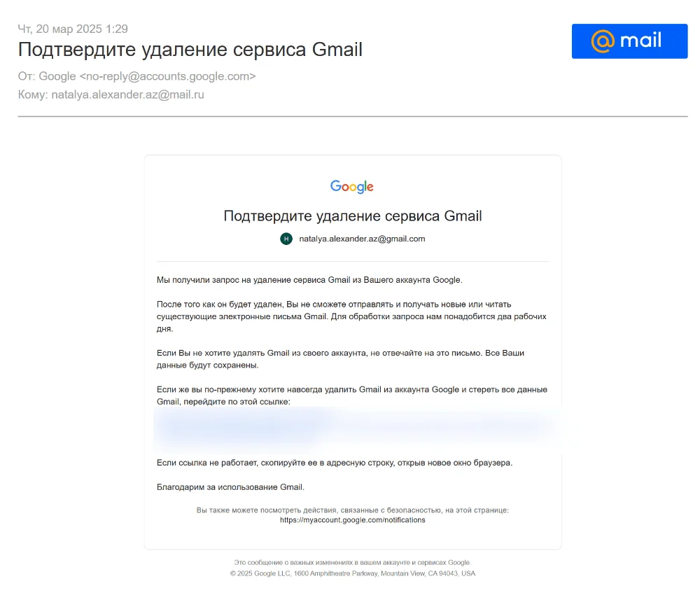Click the heading inside the Google card
This screenshot has width=700, height=595.
[x=352, y=216]
